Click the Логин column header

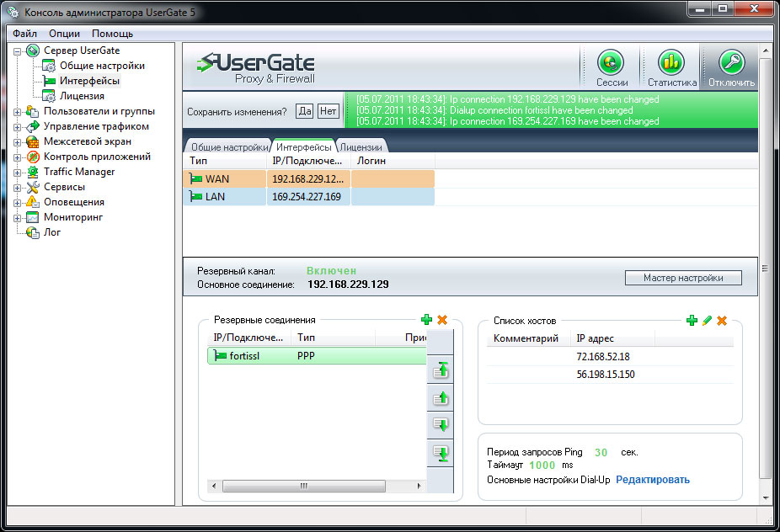click(393, 161)
